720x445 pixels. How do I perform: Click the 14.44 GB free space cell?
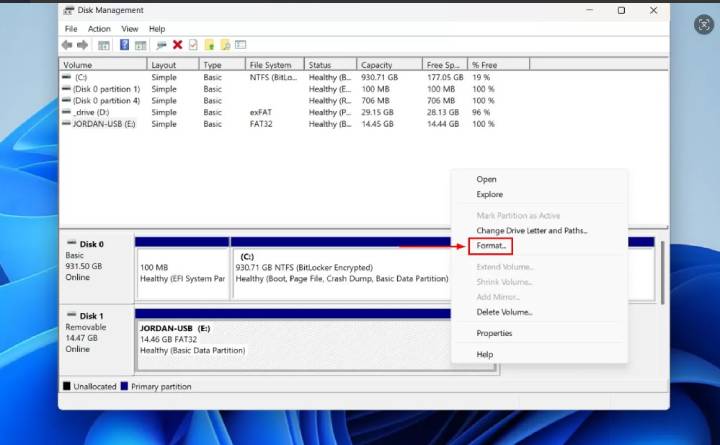click(x=443, y=124)
